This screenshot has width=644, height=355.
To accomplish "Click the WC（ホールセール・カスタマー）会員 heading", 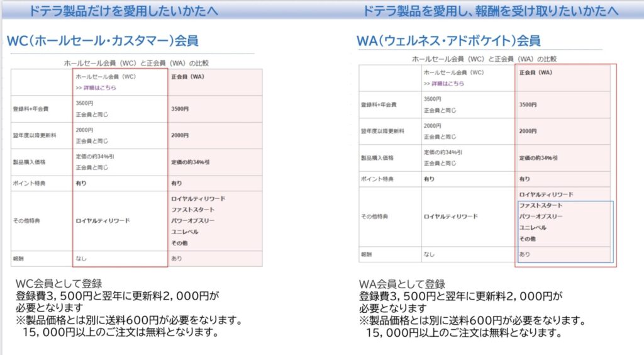I will pos(103,42).
